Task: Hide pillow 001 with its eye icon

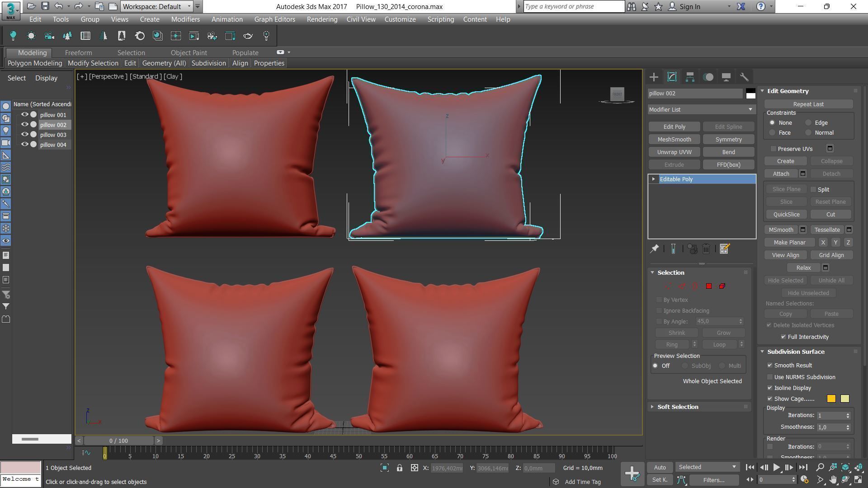Action: [25, 115]
